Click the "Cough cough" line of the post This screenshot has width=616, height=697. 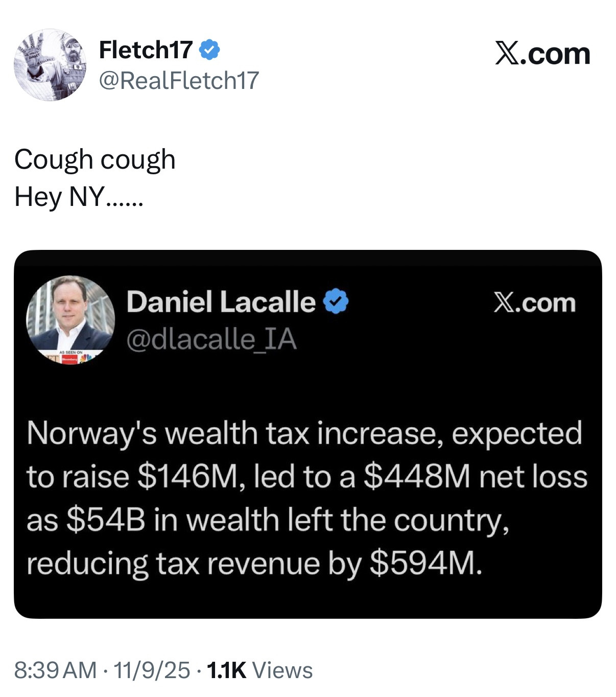pyautogui.click(x=95, y=159)
